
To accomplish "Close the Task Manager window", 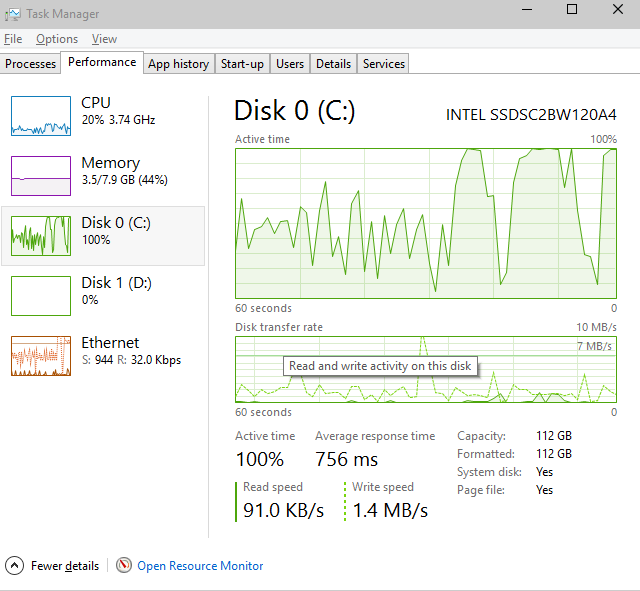I will tap(618, 9).
